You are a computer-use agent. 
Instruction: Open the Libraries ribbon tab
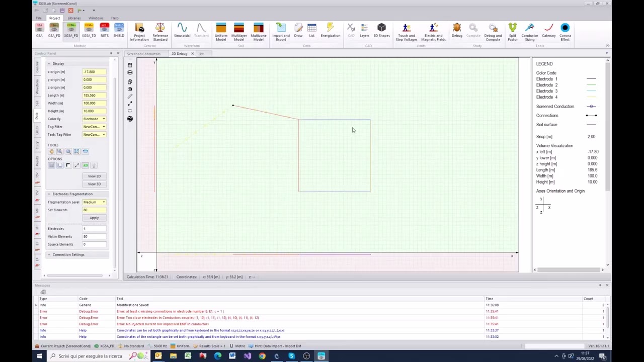[x=74, y=18]
